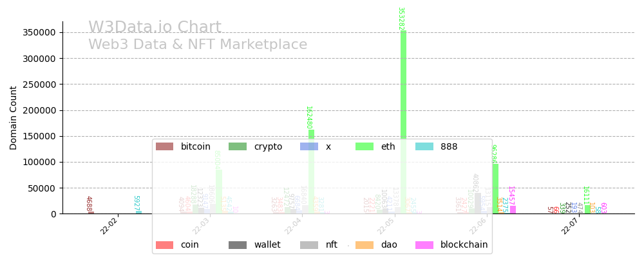Click the x legend label text
Viewport: 644px width, 258px height.
pyautogui.click(x=328, y=146)
